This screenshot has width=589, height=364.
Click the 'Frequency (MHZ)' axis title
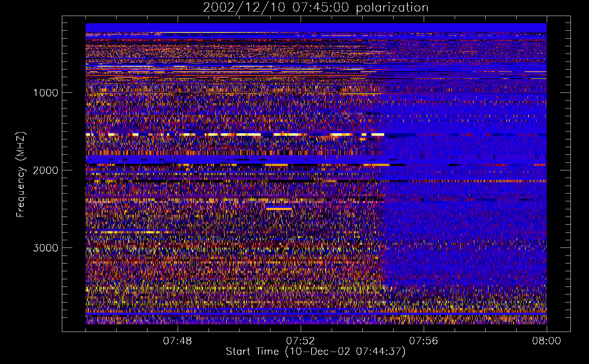click(21, 175)
